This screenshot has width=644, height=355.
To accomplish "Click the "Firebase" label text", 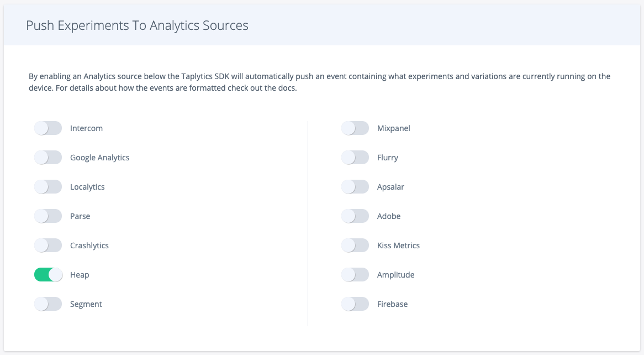I will coord(392,304).
